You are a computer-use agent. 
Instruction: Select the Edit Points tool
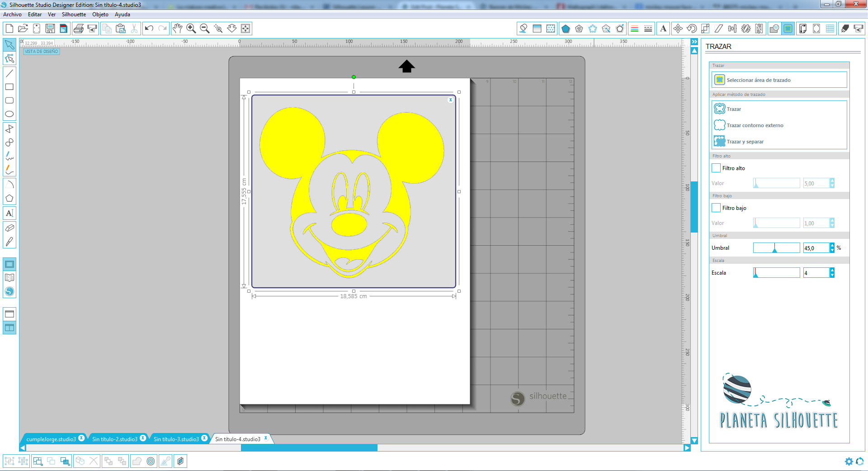click(x=9, y=59)
